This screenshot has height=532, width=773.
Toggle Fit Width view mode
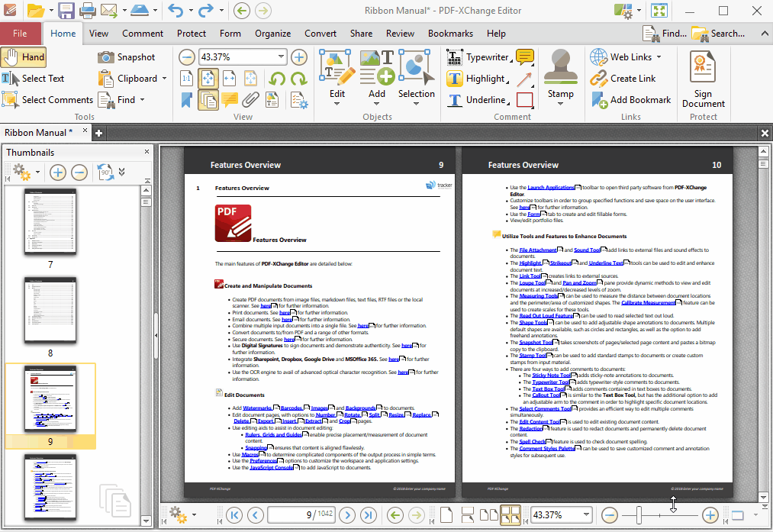pos(230,79)
